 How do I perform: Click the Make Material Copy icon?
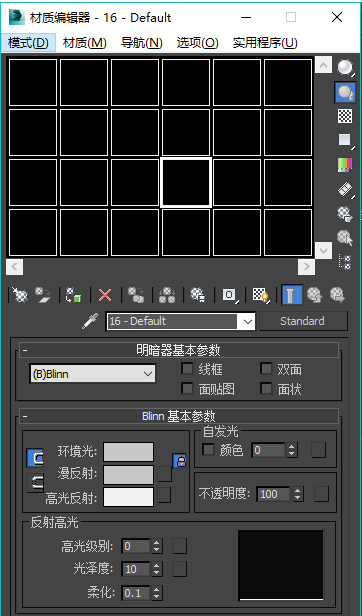point(136,295)
